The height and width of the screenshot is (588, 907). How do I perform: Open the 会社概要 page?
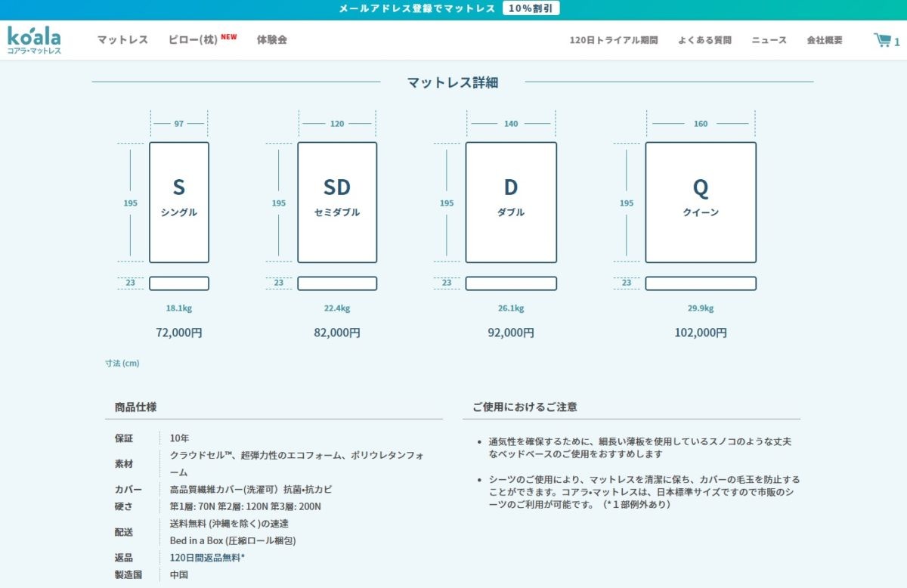tap(824, 41)
